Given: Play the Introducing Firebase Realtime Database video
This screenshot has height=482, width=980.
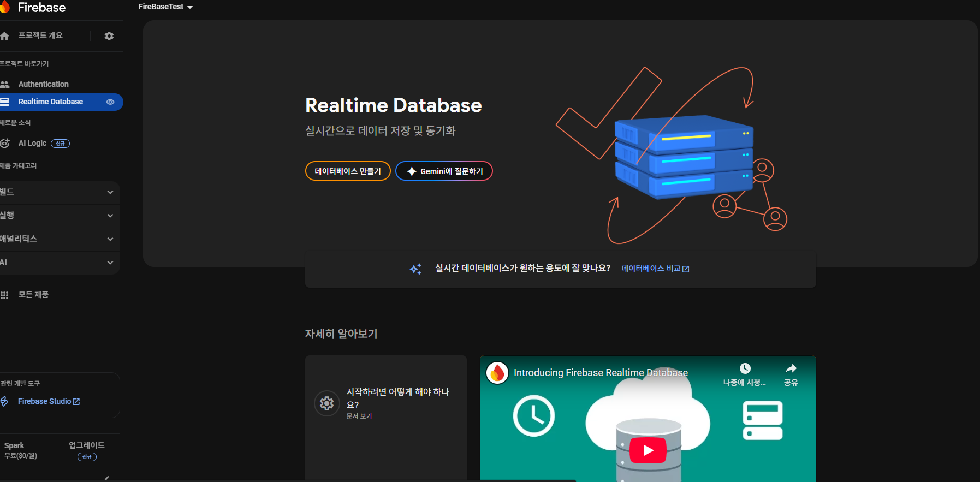Looking at the screenshot, I should (648, 450).
